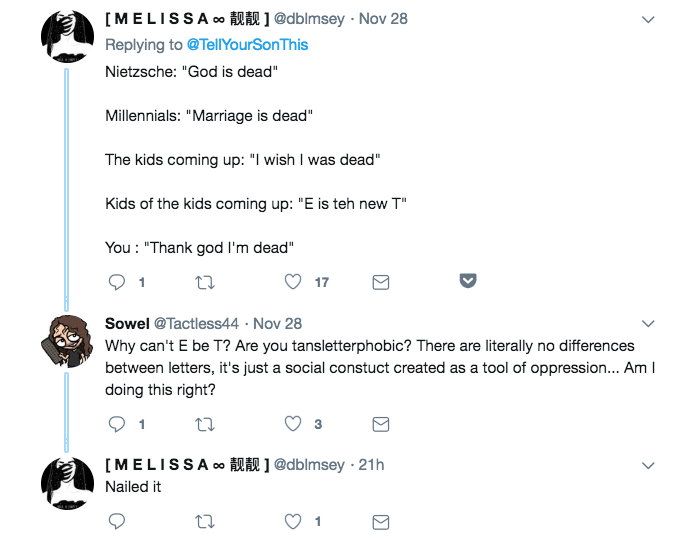Retweet the "Nailed it" tweet

pos(205,521)
